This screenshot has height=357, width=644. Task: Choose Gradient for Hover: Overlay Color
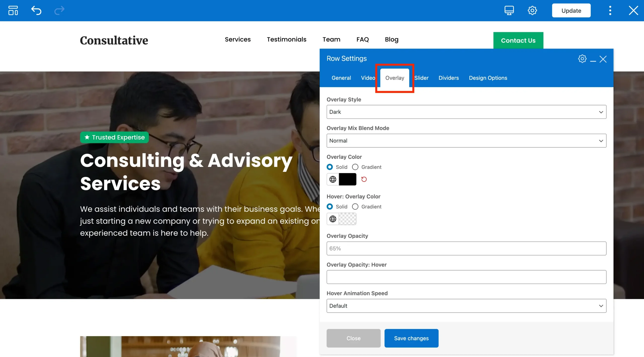(355, 207)
